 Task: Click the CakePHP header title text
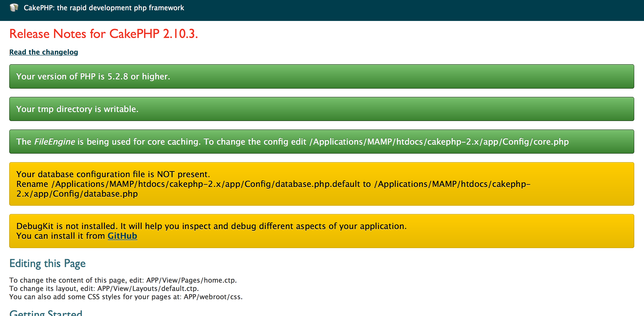(x=104, y=8)
